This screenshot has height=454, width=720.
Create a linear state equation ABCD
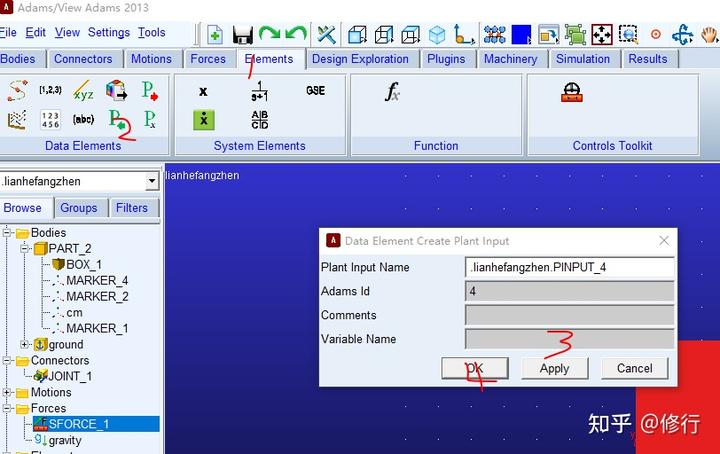point(259,120)
